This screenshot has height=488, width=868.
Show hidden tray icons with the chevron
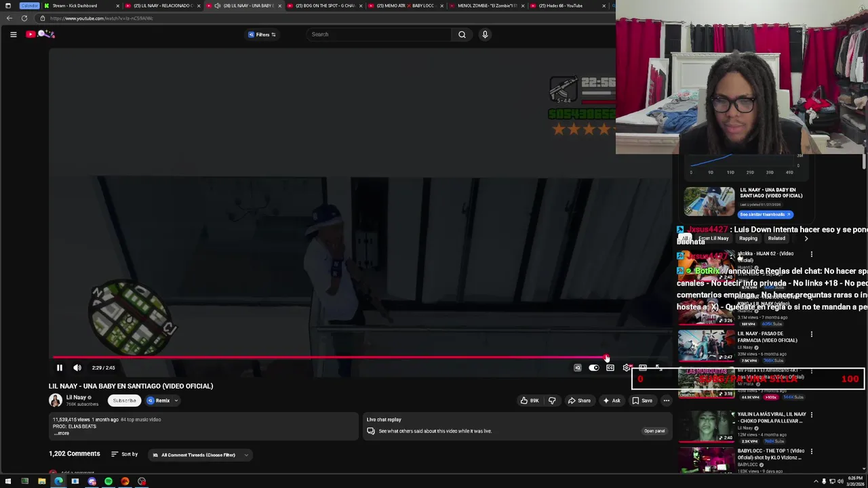click(x=816, y=481)
